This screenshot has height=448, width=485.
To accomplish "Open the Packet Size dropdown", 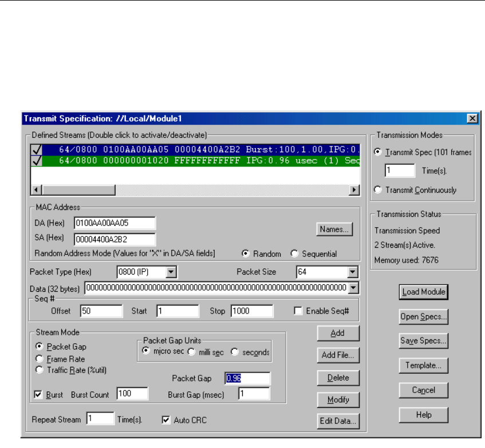I will point(352,272).
